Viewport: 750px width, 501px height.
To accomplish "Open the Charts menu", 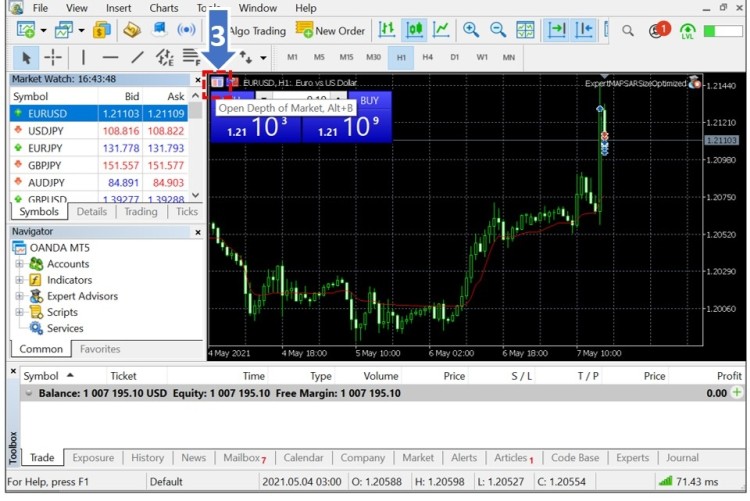I will coord(164,8).
